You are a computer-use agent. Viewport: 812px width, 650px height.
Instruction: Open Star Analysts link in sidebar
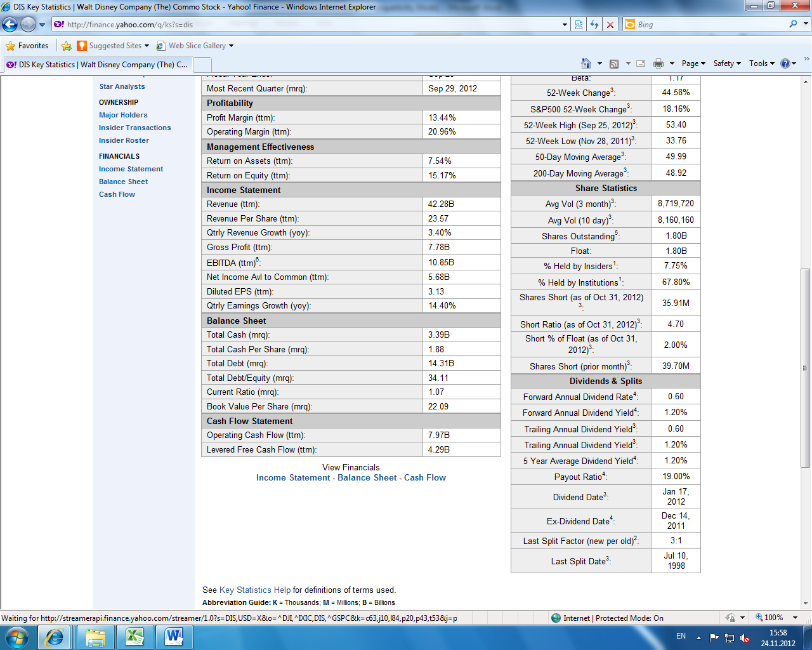122,86
